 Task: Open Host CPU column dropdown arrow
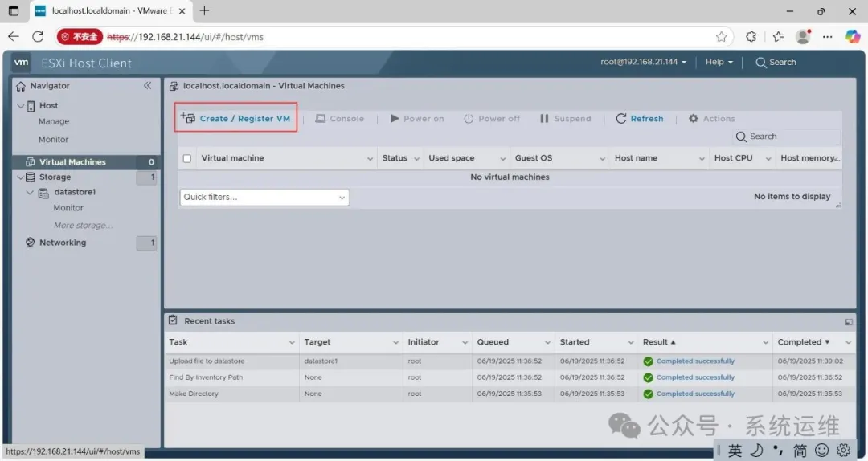(x=768, y=159)
